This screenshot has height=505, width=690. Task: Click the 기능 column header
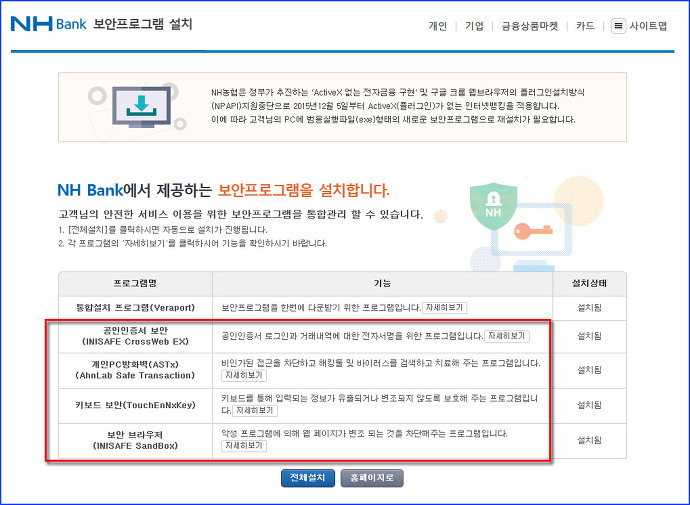click(x=382, y=284)
